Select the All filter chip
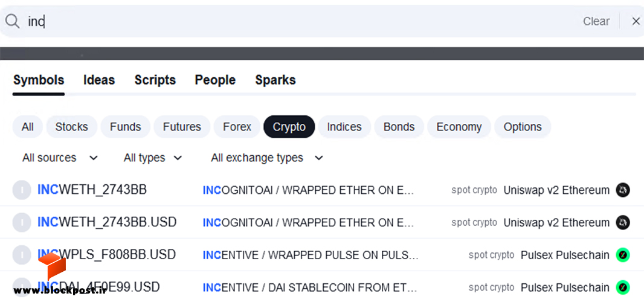This screenshot has height=302, width=644. [28, 127]
